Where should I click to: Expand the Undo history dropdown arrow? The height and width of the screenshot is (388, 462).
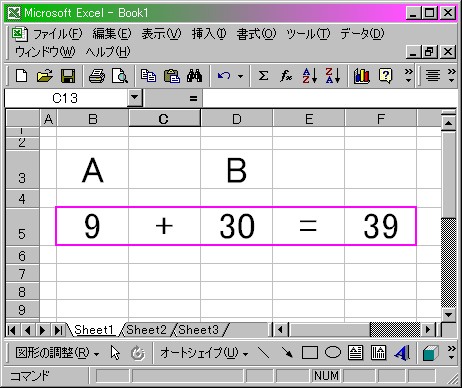tap(240, 76)
